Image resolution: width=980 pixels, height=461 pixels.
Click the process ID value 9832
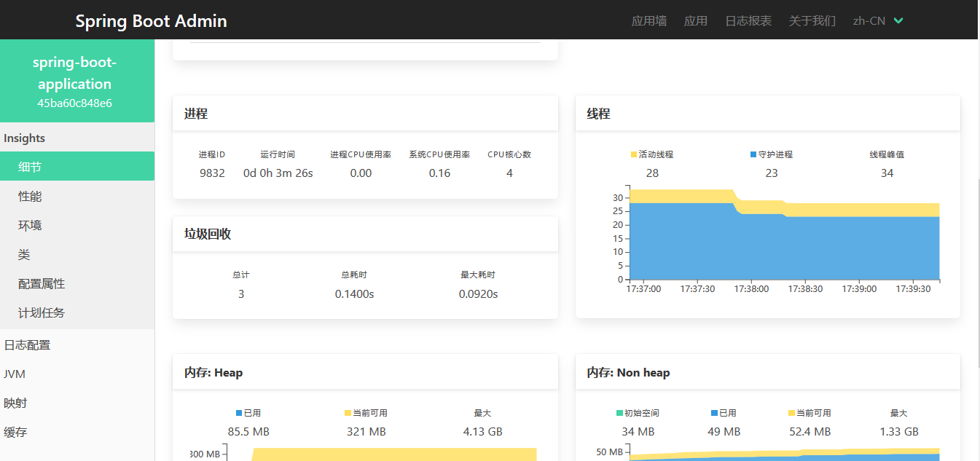coord(212,173)
